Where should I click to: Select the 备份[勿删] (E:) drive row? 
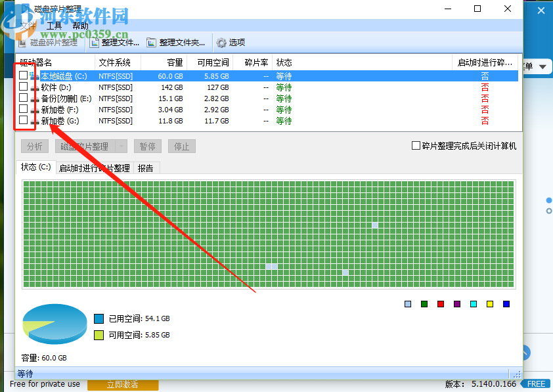pos(267,98)
